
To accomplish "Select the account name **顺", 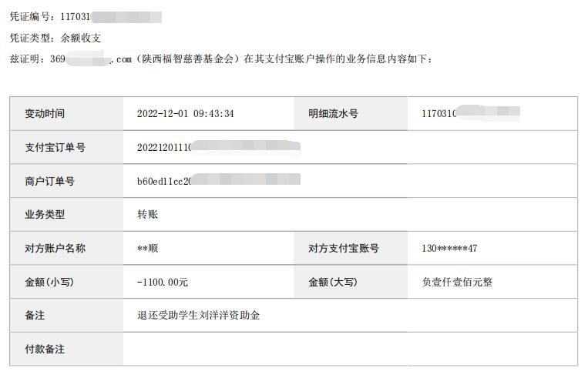I will (x=147, y=249).
